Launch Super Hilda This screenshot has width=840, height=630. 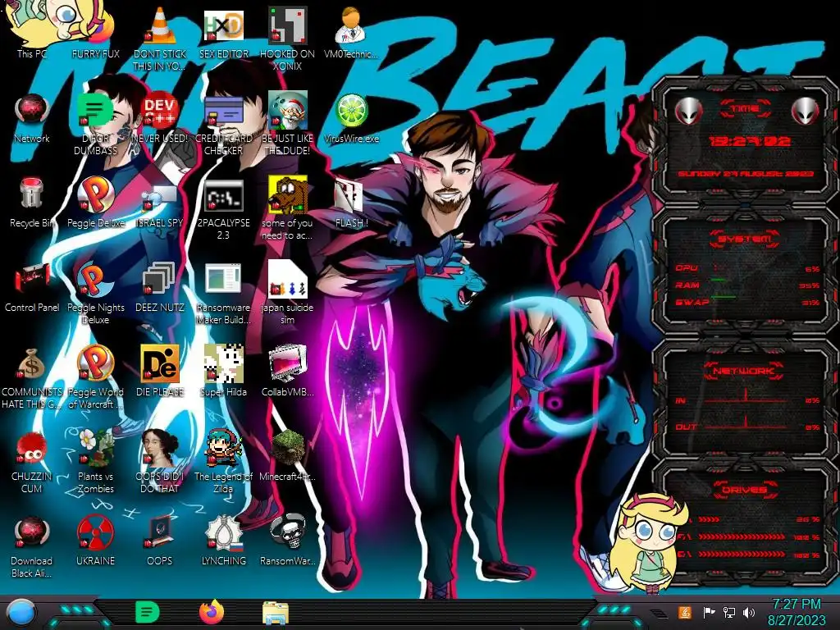[223, 371]
